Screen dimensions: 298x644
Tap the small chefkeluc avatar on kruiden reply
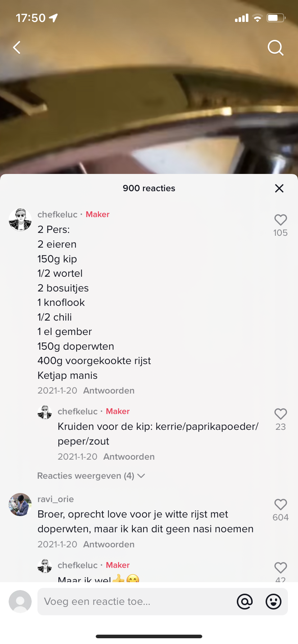click(45, 412)
